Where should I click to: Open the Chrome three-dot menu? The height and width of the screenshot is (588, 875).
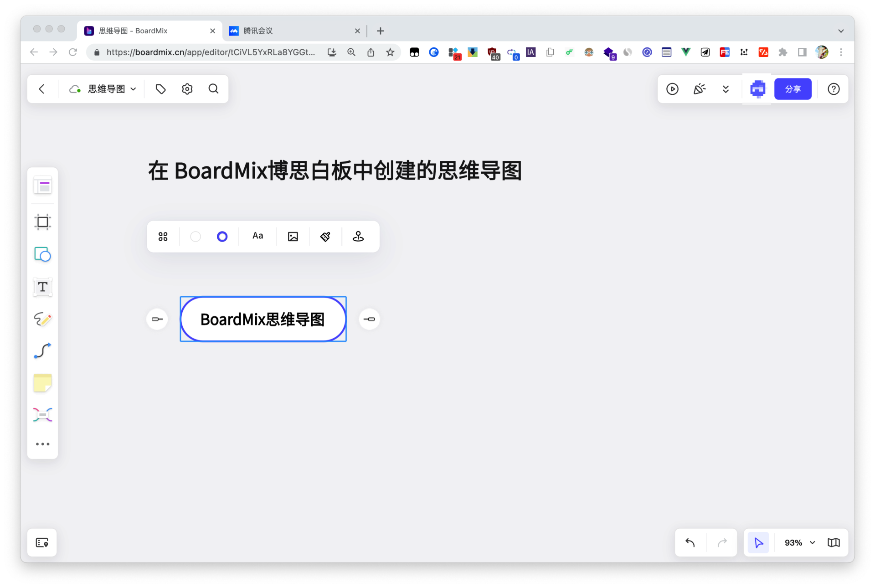(x=841, y=52)
